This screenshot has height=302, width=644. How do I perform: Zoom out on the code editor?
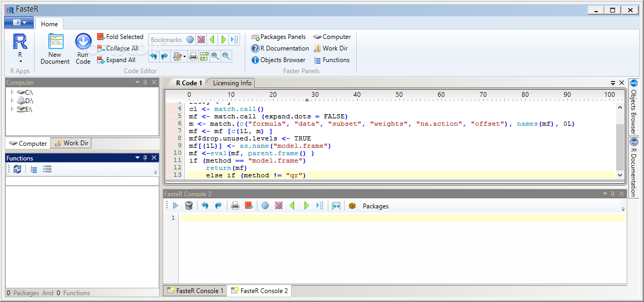point(226,56)
